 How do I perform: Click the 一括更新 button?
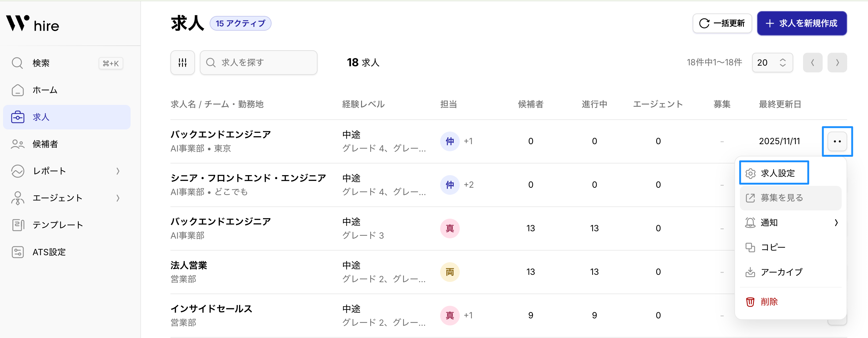pyautogui.click(x=722, y=23)
